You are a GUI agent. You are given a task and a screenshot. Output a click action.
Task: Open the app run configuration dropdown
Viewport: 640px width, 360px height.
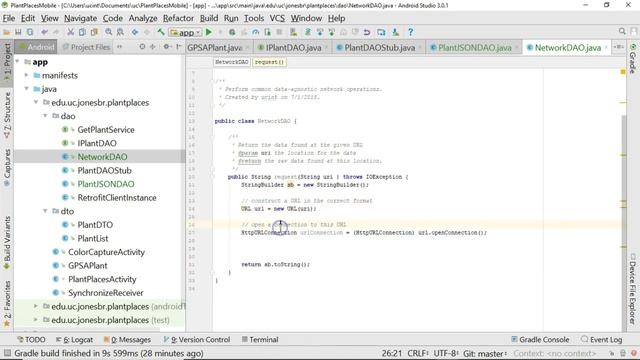[186, 32]
